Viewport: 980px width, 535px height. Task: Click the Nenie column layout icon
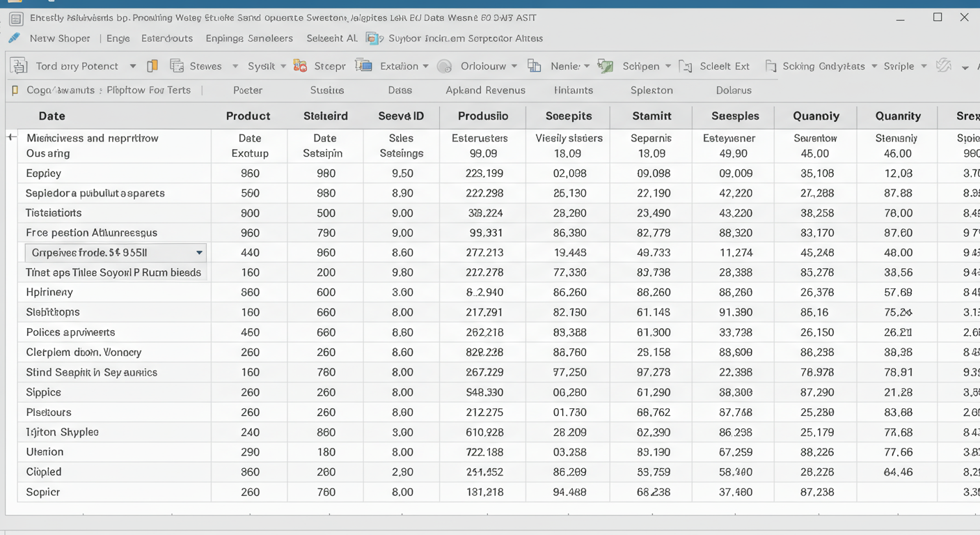coord(535,66)
